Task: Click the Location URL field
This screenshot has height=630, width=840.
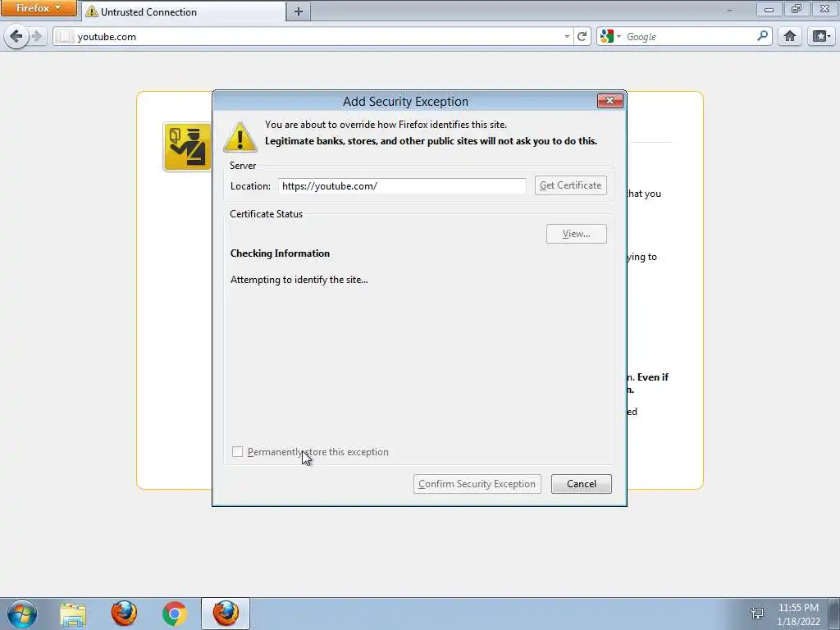Action: click(402, 186)
